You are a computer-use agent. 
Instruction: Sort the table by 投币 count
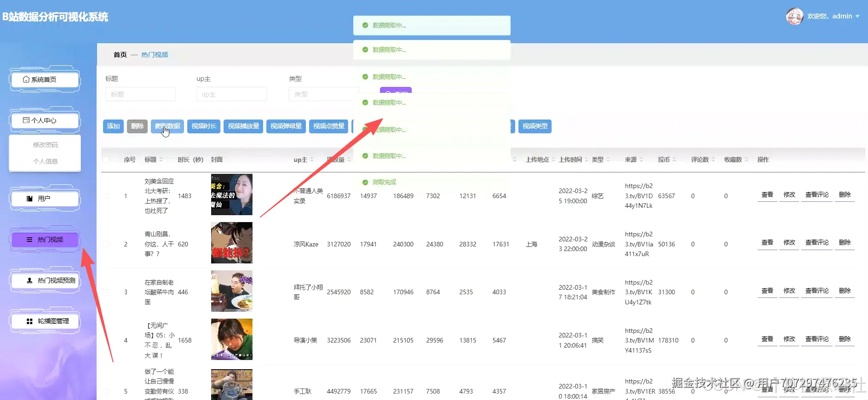674,160
